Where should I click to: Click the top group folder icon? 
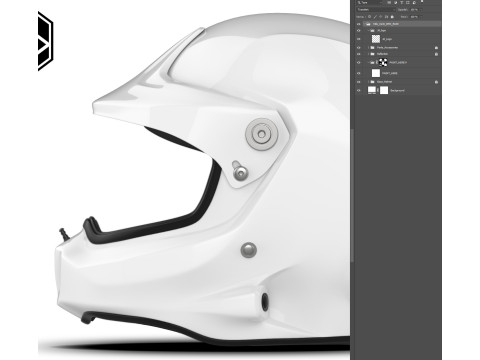point(368,24)
